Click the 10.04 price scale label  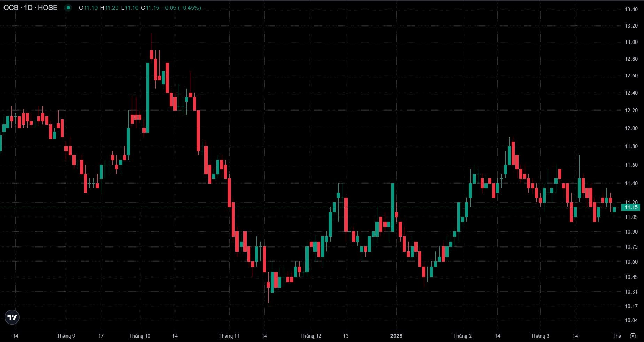tap(631, 320)
